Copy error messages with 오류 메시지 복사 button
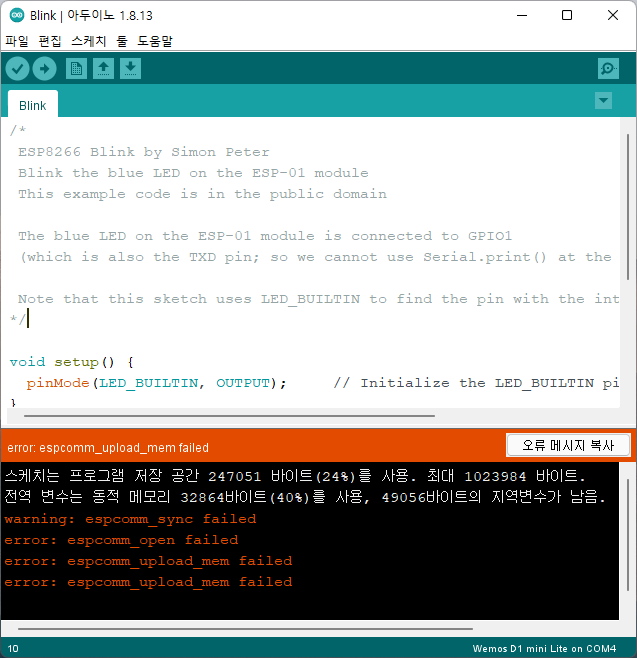The height and width of the screenshot is (658, 637). [x=568, y=445]
